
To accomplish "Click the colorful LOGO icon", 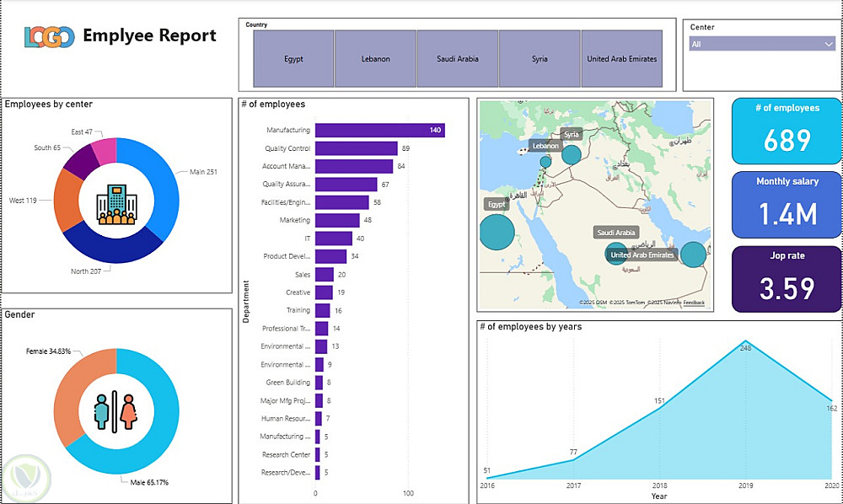I will pos(50,36).
